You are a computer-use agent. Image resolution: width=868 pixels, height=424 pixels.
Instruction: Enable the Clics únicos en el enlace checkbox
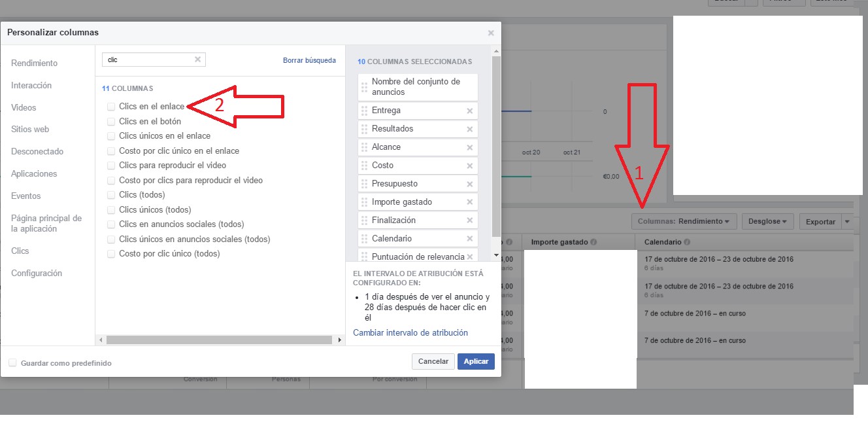pyautogui.click(x=111, y=136)
